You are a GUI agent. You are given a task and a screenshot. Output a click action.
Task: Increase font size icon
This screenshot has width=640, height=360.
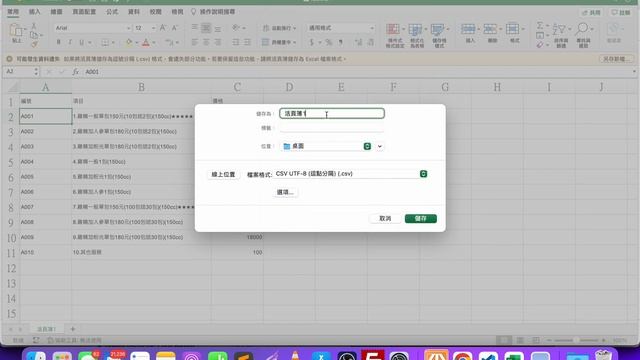[x=163, y=28]
